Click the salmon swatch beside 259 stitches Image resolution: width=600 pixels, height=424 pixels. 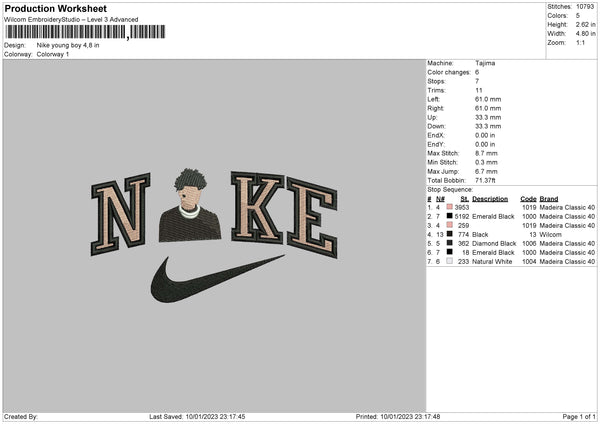click(450, 225)
